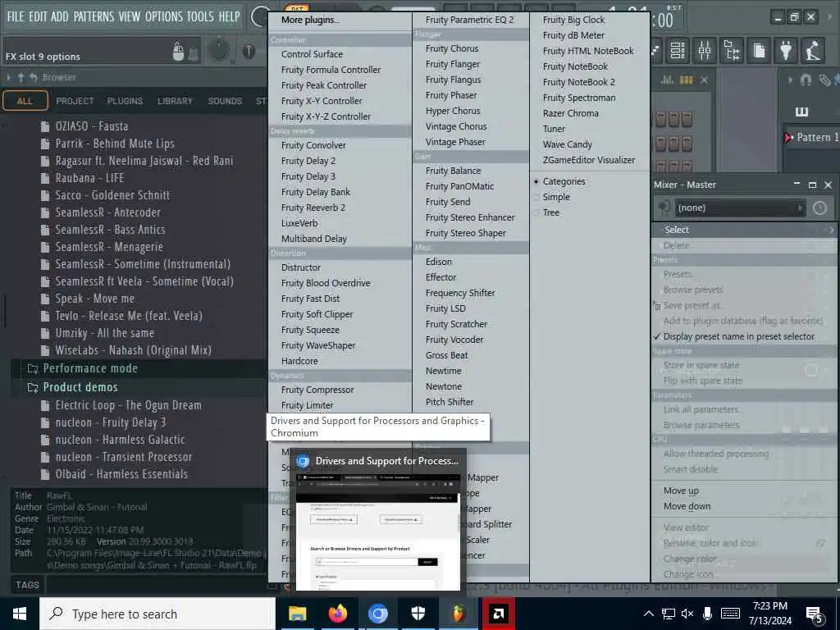This screenshot has height=630, width=840.
Task: Click the clock icon in Mixer - Master
Action: point(819,208)
